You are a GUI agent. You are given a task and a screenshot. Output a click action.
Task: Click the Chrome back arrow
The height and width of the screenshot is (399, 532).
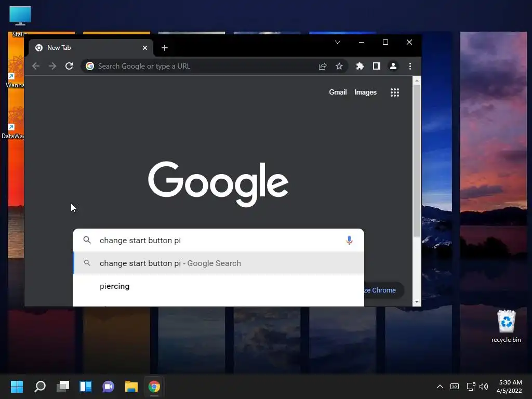36,66
